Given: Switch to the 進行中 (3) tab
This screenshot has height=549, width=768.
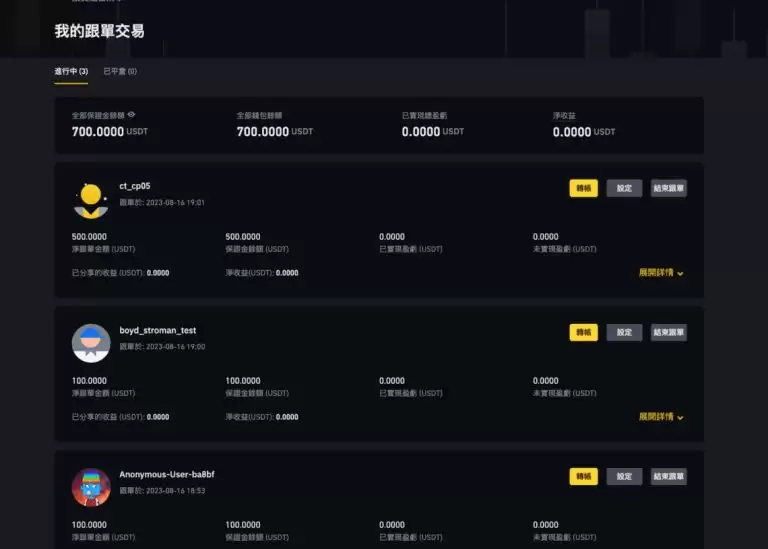Looking at the screenshot, I should (x=71, y=71).
